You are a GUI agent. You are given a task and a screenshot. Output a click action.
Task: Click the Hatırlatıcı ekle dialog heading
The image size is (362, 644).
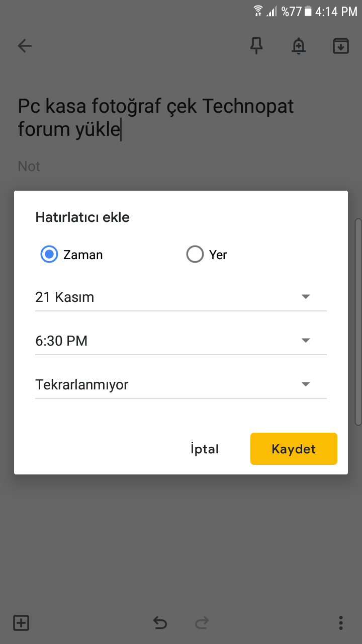[82, 217]
